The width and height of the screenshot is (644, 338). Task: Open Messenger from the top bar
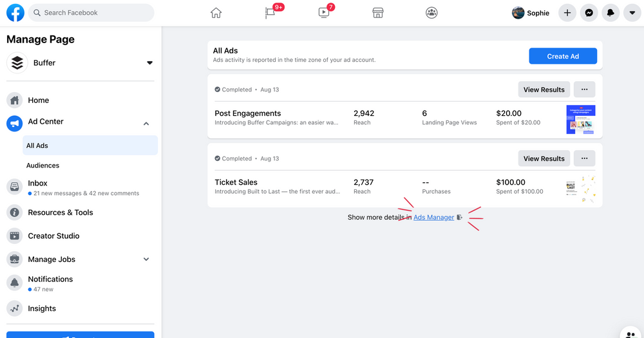pos(589,13)
